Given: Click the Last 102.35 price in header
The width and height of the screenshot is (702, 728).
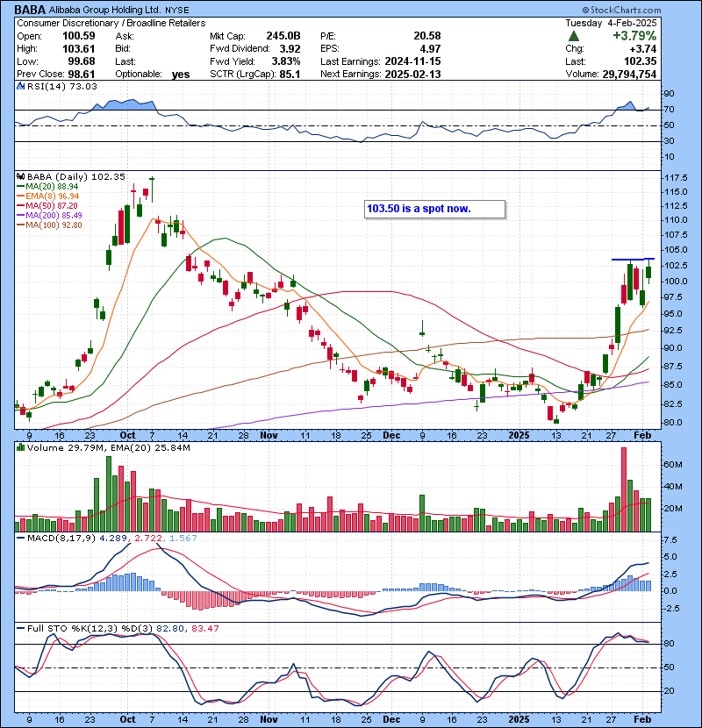Looking at the screenshot, I should [x=640, y=61].
